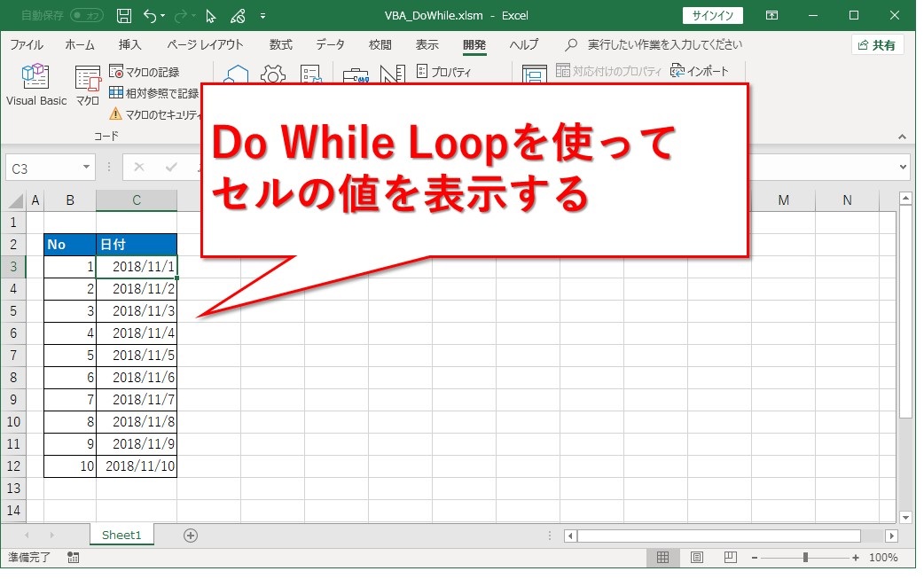This screenshot has height=579, width=924.
Task: Click the Save icon in quick access toolbar
Action: (x=124, y=16)
